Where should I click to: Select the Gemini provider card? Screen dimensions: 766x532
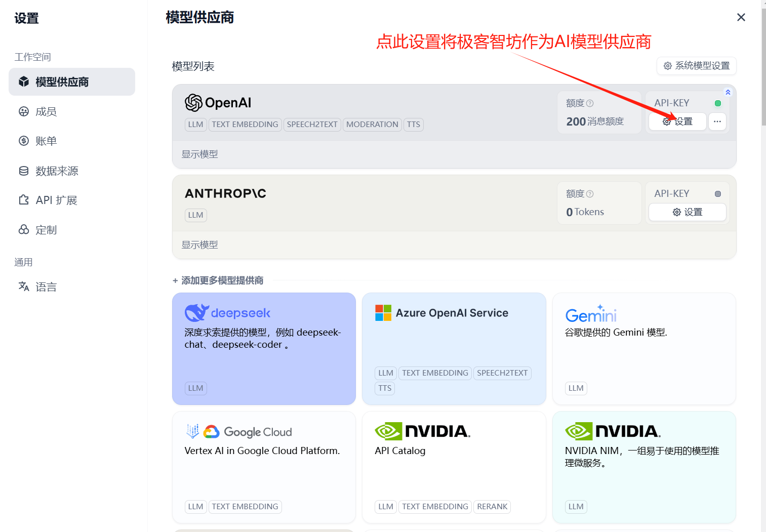(x=644, y=349)
